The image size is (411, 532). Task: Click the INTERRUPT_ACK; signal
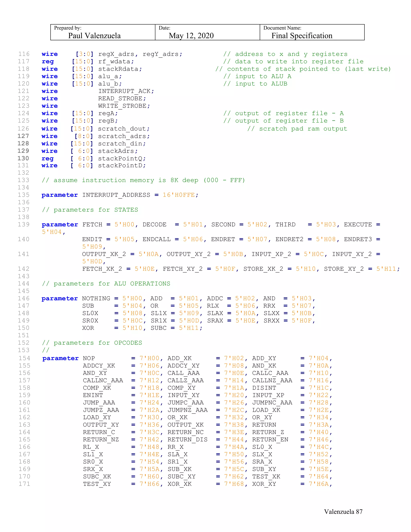pos(126,91)
